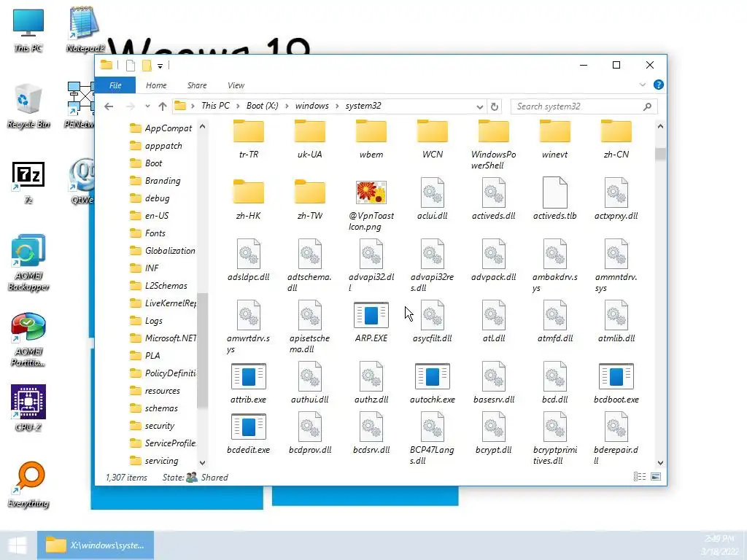Open the Share ribbon tab
The image size is (747, 560).
197,85
